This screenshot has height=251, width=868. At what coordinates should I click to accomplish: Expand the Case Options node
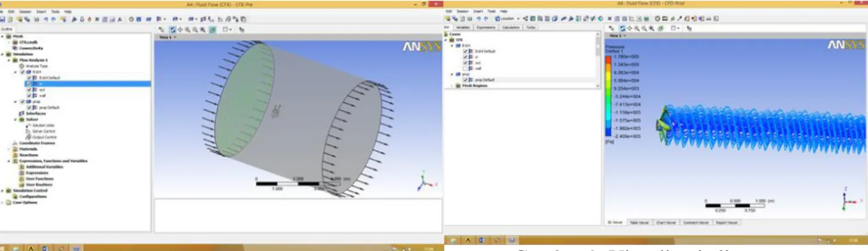[x=2, y=202]
